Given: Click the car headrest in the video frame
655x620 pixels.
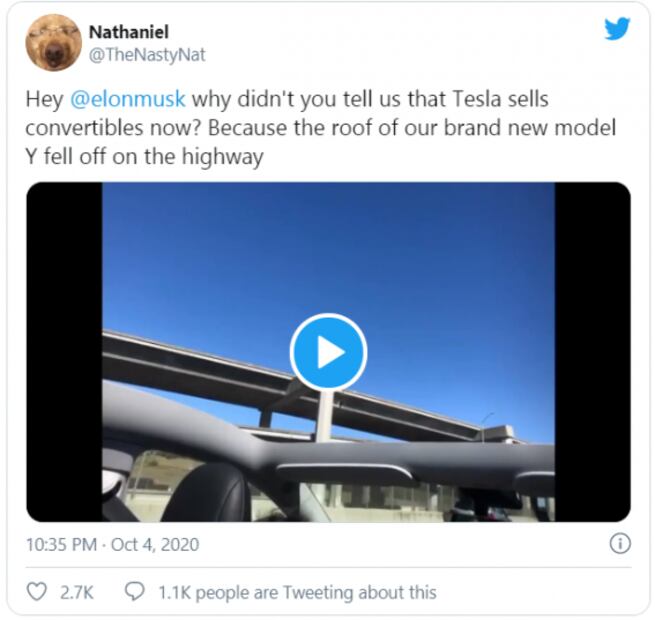Looking at the screenshot, I should 209,493.
